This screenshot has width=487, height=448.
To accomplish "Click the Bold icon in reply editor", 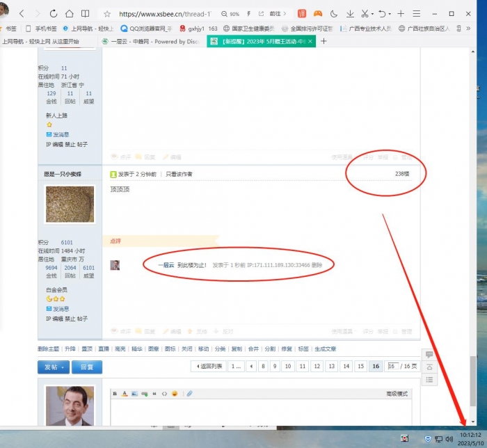I will point(115,394).
